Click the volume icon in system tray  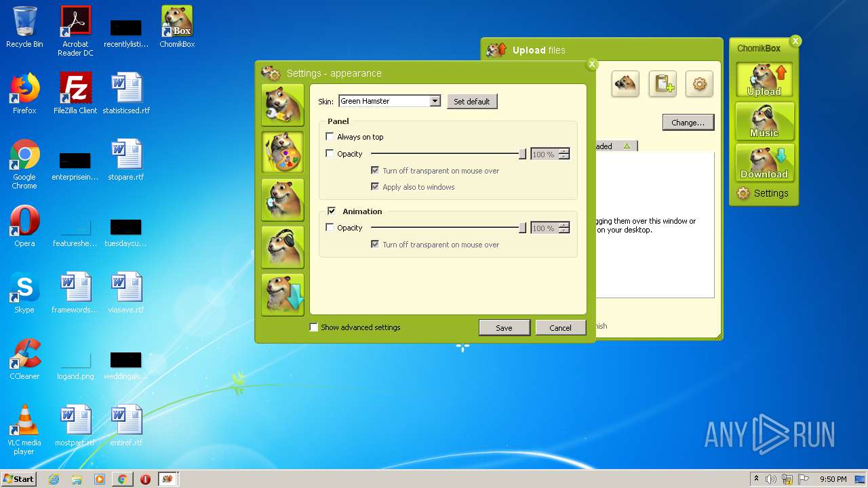771,479
